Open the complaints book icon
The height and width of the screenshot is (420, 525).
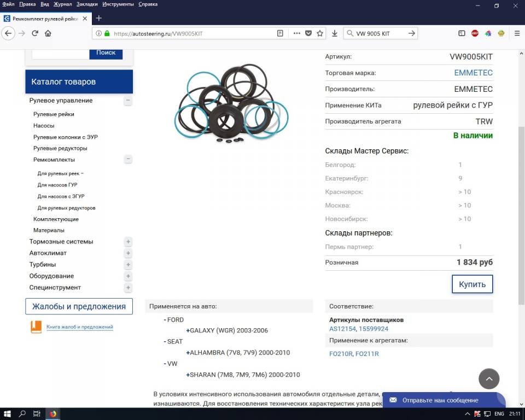click(36, 327)
